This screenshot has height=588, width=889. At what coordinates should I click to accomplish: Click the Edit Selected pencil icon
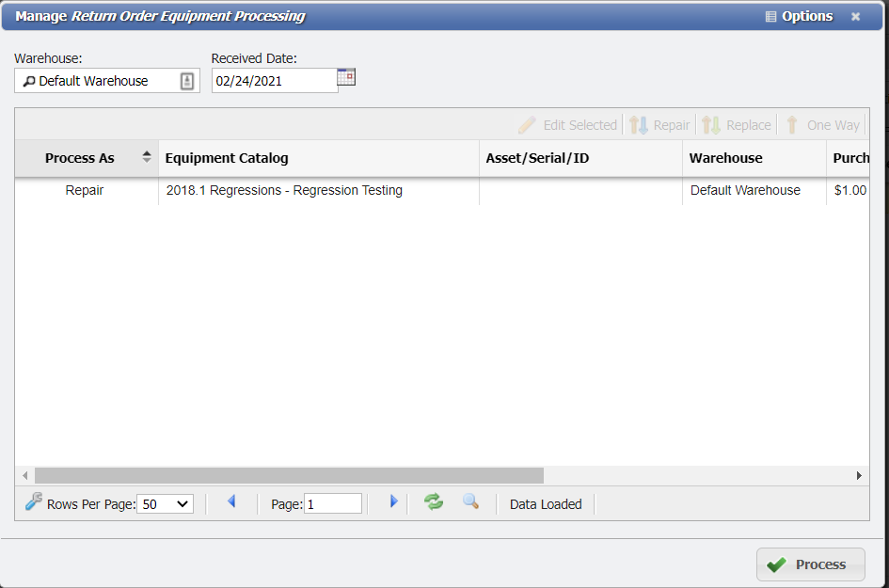click(x=529, y=124)
